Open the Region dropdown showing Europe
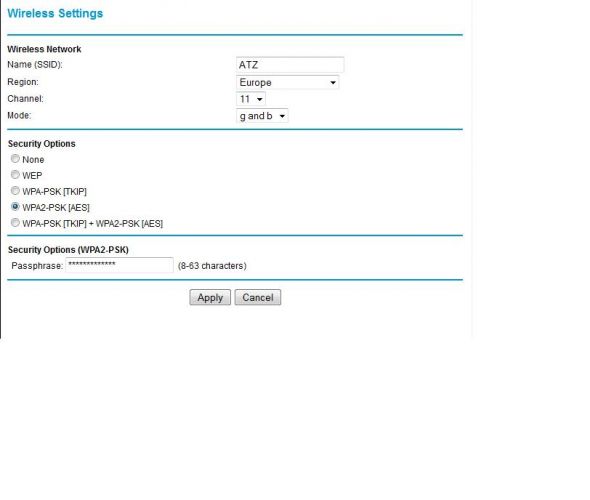Image resolution: width=590 pixels, height=500 pixels. click(x=287, y=82)
